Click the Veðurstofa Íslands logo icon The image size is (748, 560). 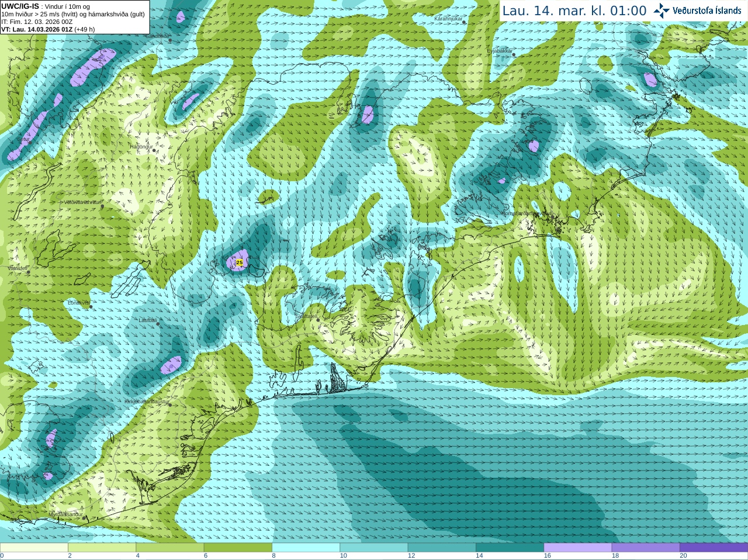662,11
